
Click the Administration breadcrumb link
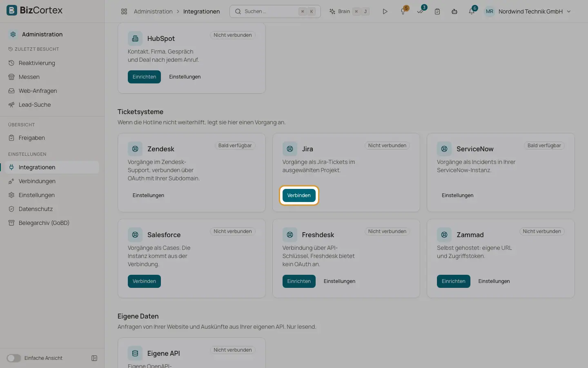click(x=153, y=11)
